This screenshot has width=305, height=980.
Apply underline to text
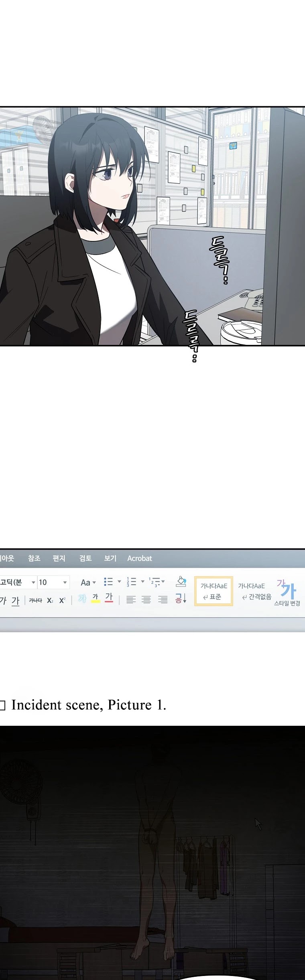point(15,600)
